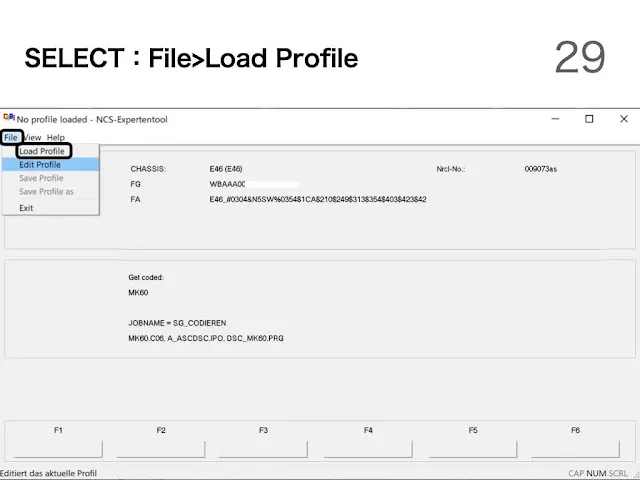Open the View menu
The width and height of the screenshot is (640, 480).
pos(32,138)
